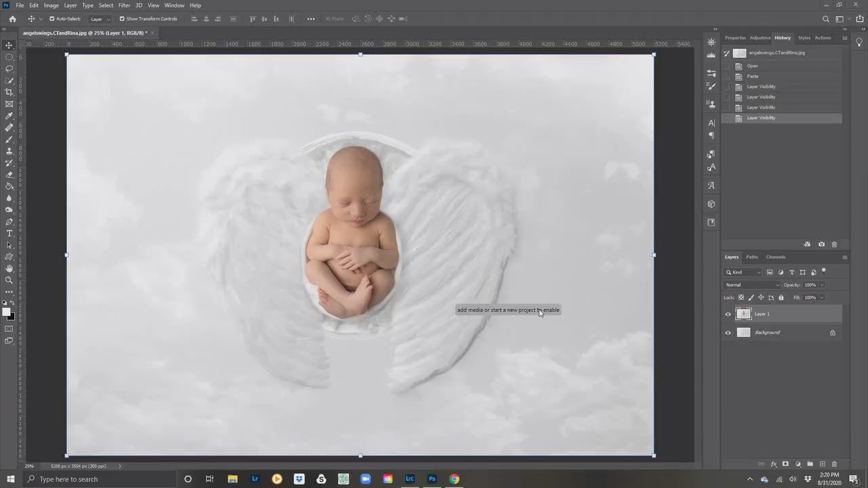The image size is (868, 488).
Task: Select the Crop tool
Action: click(x=9, y=92)
